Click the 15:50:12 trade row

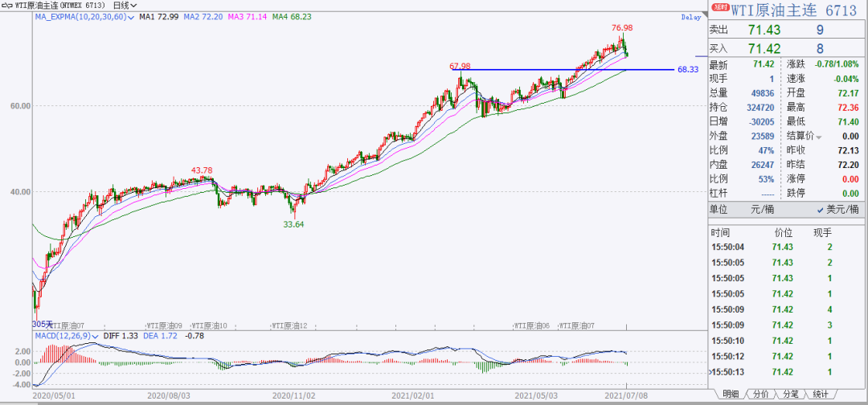coord(787,356)
